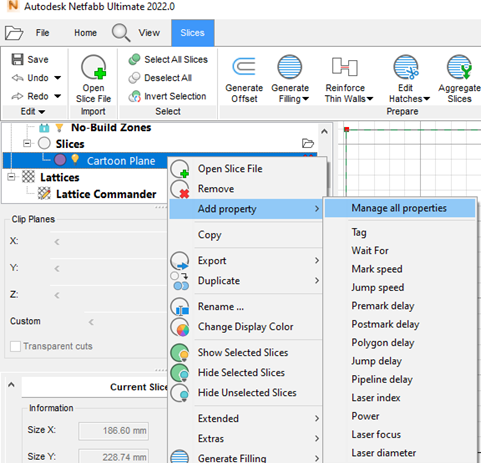Click the Size X value field
The width and height of the screenshot is (481, 463).
[x=113, y=431]
